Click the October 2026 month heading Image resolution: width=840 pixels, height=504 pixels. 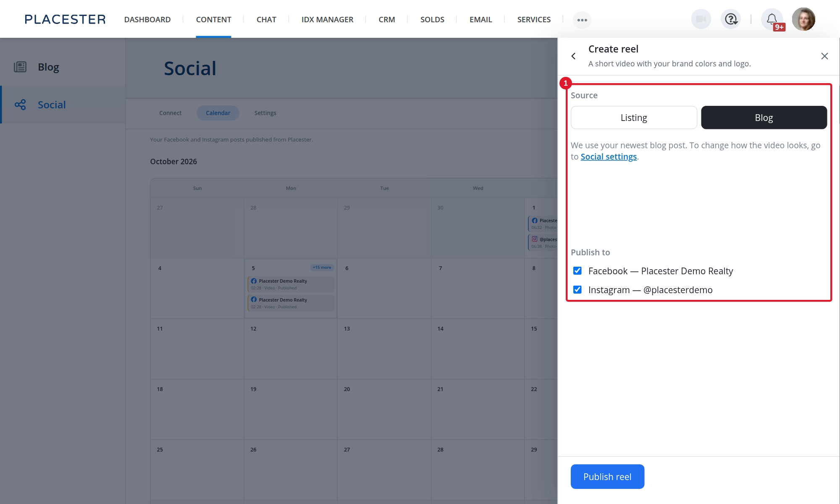pos(173,162)
